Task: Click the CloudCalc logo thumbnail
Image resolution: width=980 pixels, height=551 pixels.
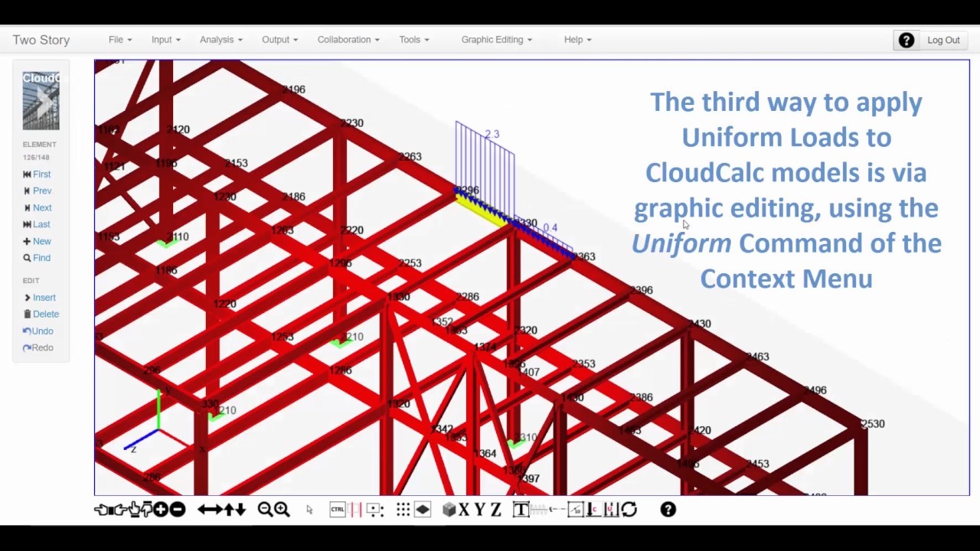Action: [x=41, y=100]
